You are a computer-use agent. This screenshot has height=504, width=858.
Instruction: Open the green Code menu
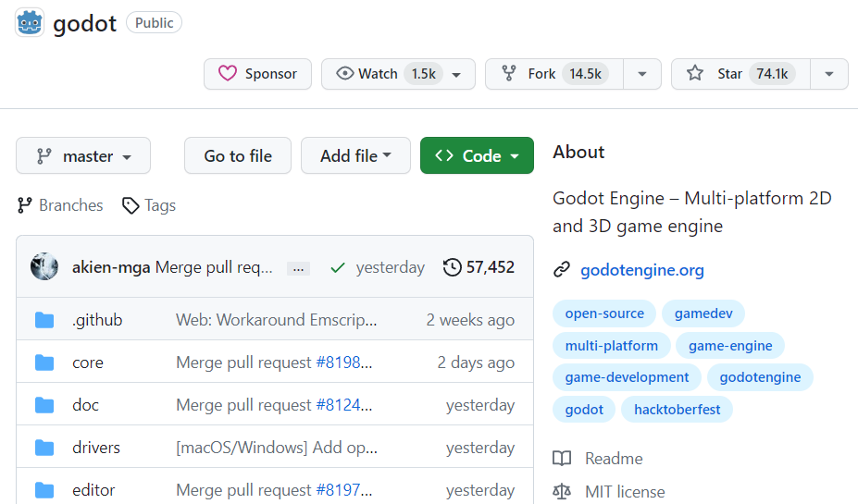(477, 156)
